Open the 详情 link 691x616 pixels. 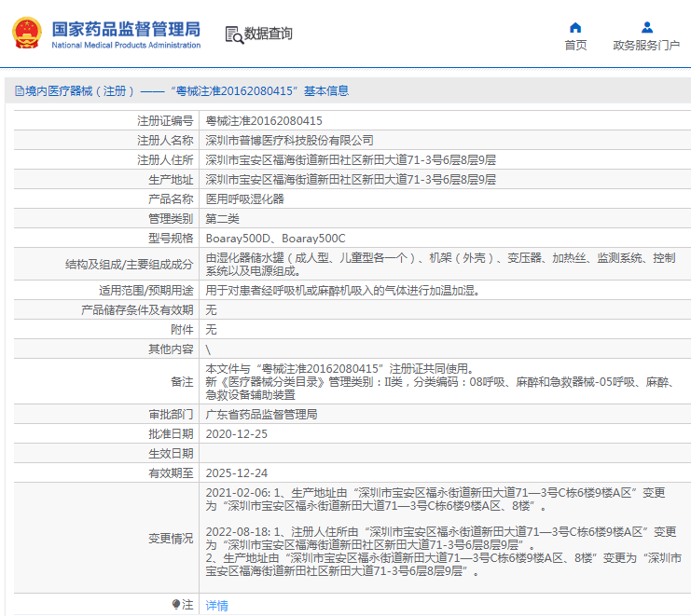[x=217, y=606]
